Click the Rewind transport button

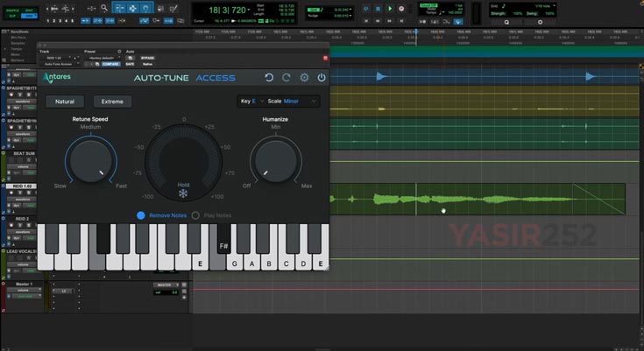pyautogui.click(x=378, y=20)
